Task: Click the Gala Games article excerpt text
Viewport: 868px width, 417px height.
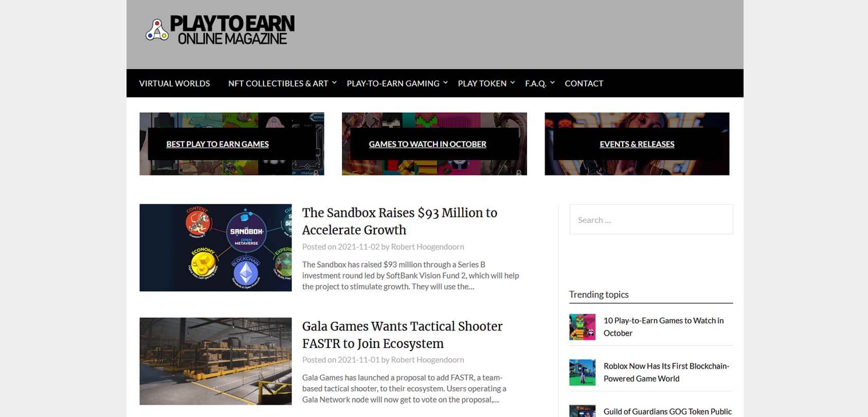Action: tap(404, 389)
